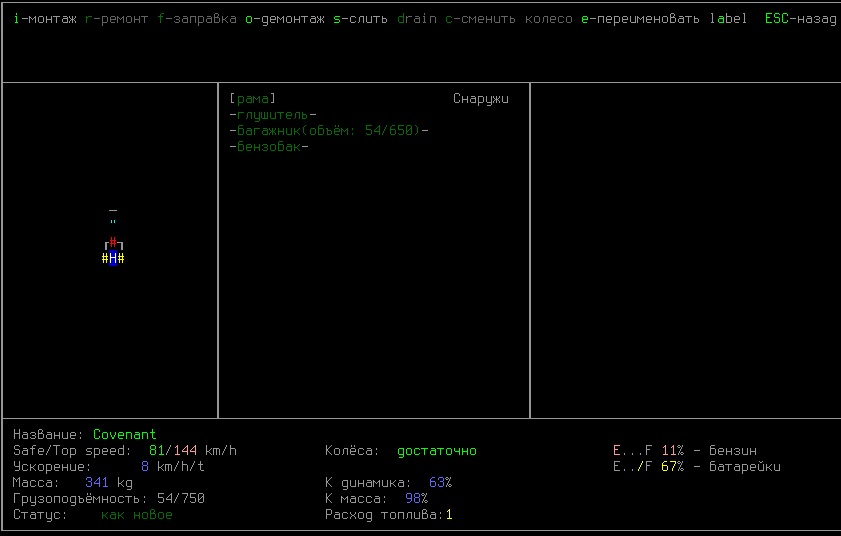Image resolution: width=841 pixels, height=536 pixels.
Task: Choose the o-демонтаж remove command
Action: 285,19
